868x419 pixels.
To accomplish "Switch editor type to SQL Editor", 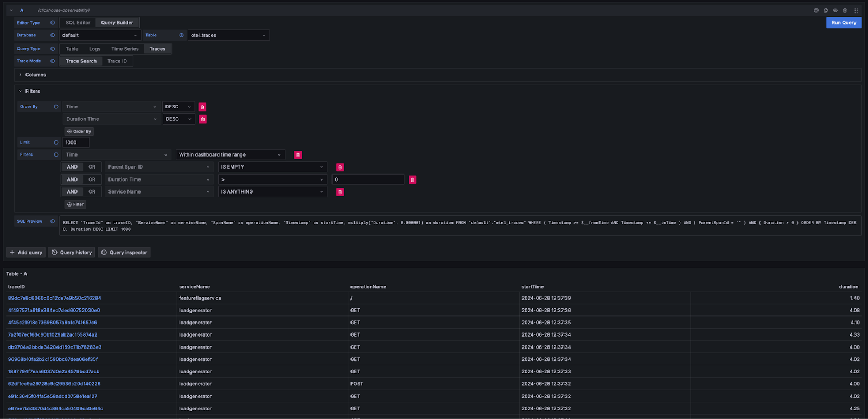I will [x=78, y=23].
